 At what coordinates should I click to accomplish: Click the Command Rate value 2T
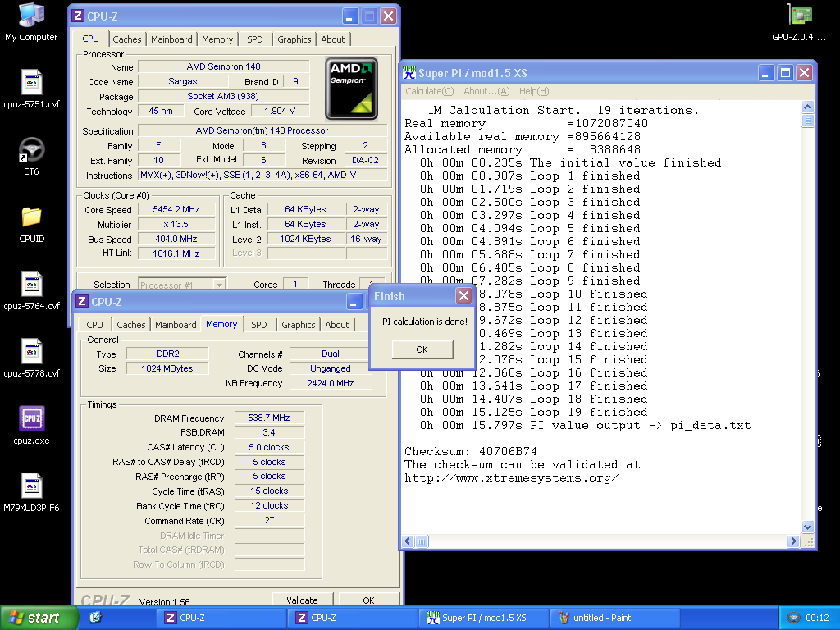pos(269,520)
